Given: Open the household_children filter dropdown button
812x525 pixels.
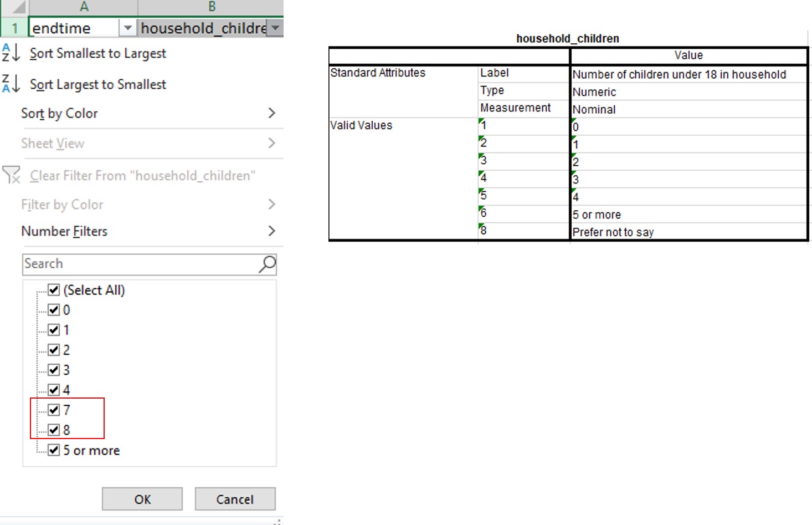Looking at the screenshot, I should [x=275, y=28].
